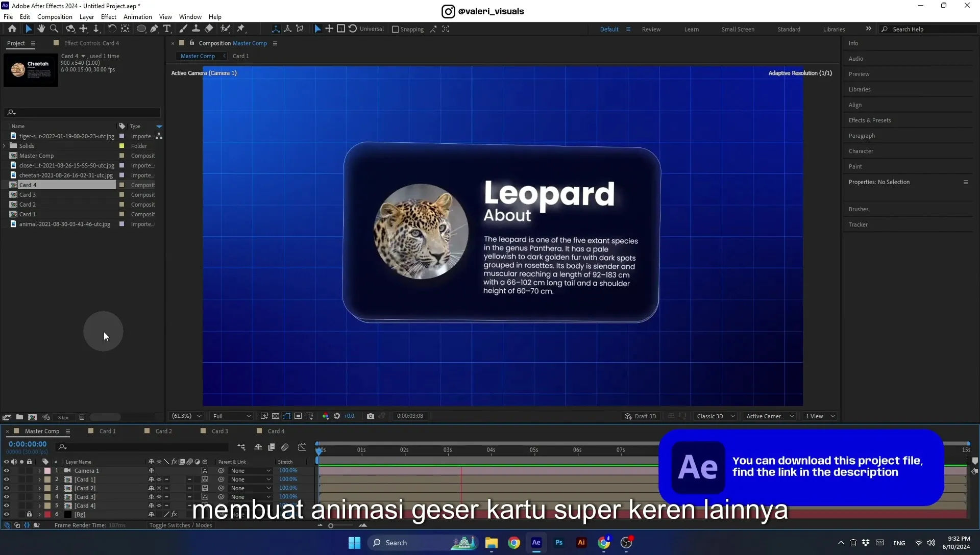Open the Composition menu
The width and height of the screenshot is (980, 555).
coord(55,17)
